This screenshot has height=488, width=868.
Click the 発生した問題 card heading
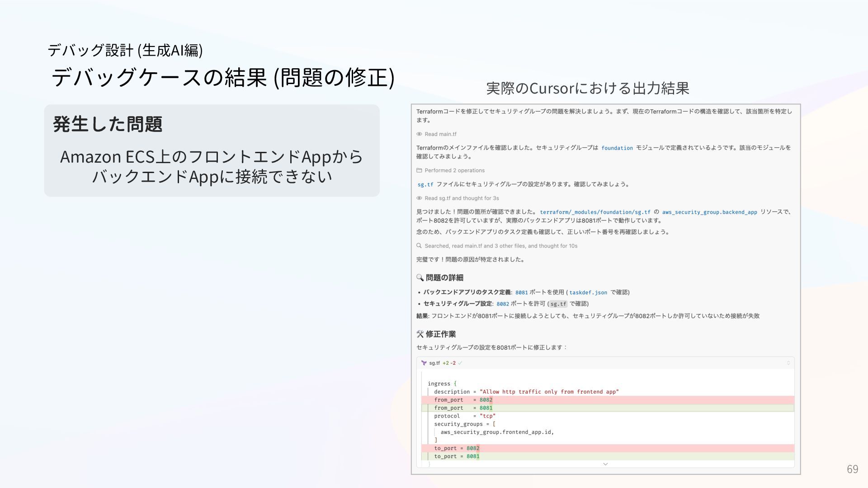coord(108,124)
